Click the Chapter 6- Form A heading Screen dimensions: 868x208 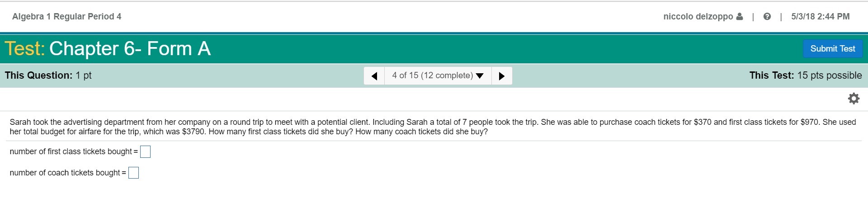pyautogui.click(x=130, y=49)
